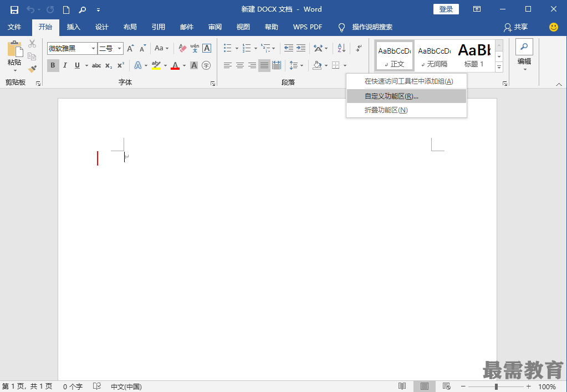This screenshot has width=567, height=392.
Task: Copy the selection to the clipboard
Action: (x=32, y=56)
